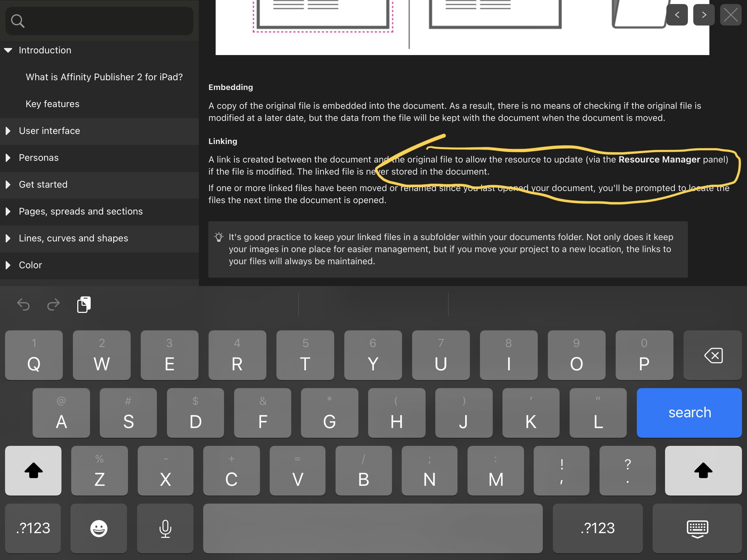This screenshot has height=560, width=747.
Task: Tap the M key
Action: pos(496,471)
